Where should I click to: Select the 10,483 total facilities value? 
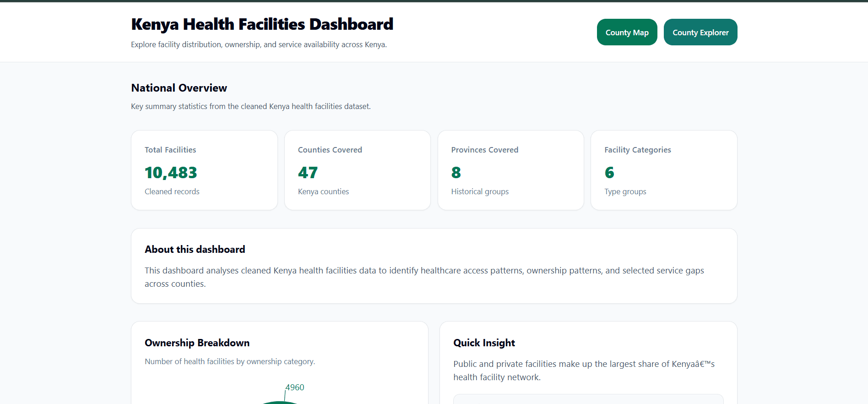click(x=171, y=173)
